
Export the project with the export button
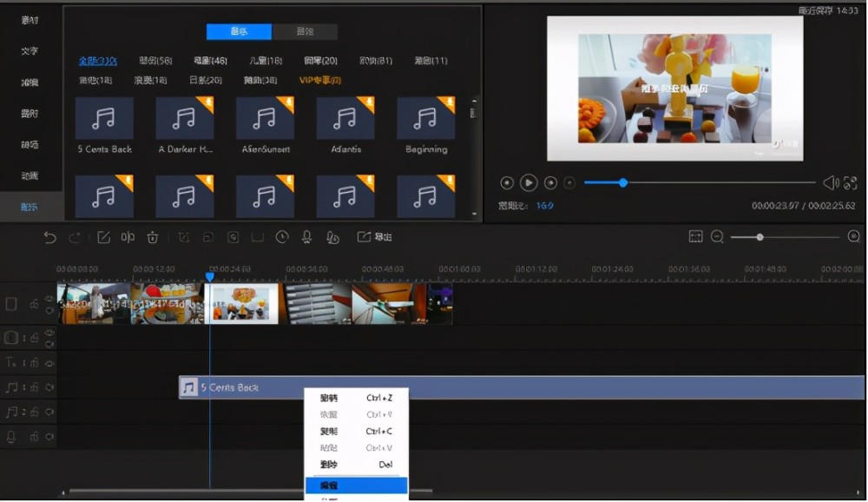click(x=375, y=237)
